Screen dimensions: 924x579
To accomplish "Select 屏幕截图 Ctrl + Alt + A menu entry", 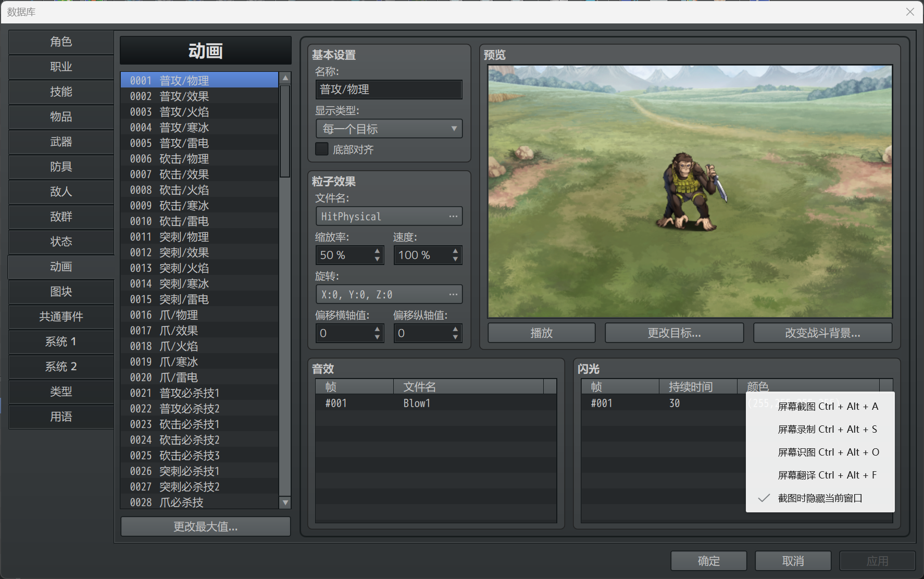I will [820, 407].
